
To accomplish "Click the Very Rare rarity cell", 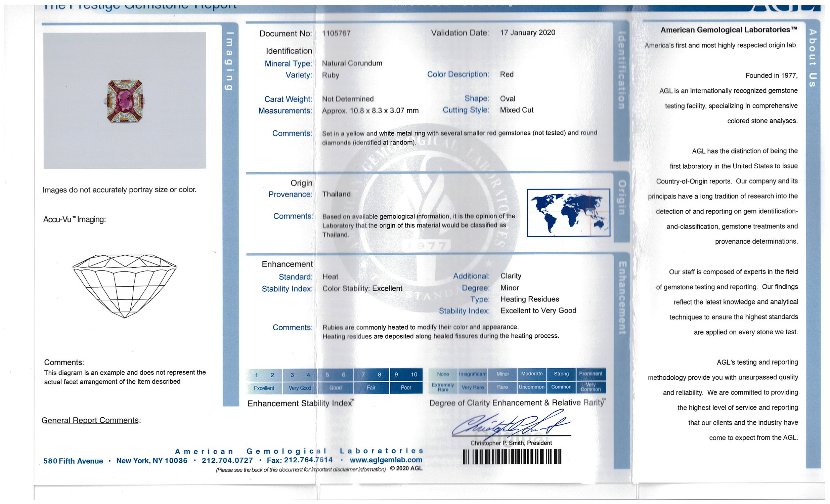I will pyautogui.click(x=473, y=387).
